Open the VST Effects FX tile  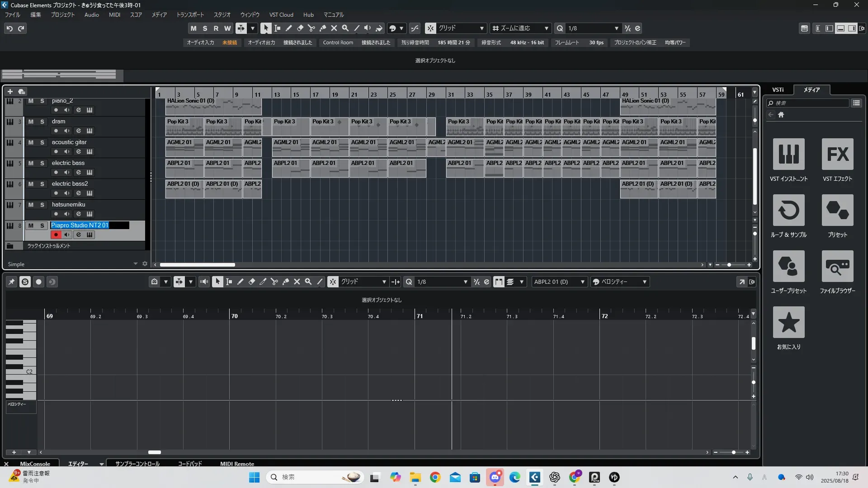(x=837, y=155)
